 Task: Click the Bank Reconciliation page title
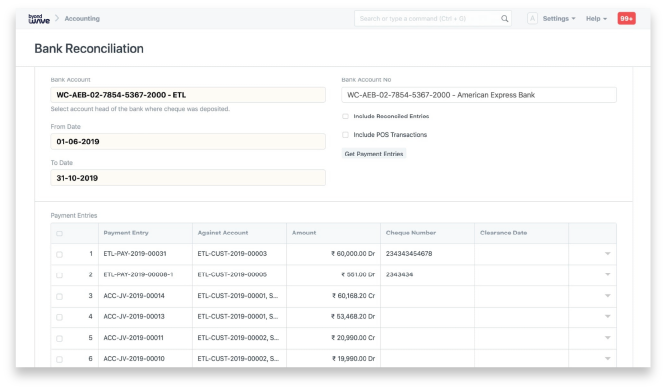click(89, 48)
